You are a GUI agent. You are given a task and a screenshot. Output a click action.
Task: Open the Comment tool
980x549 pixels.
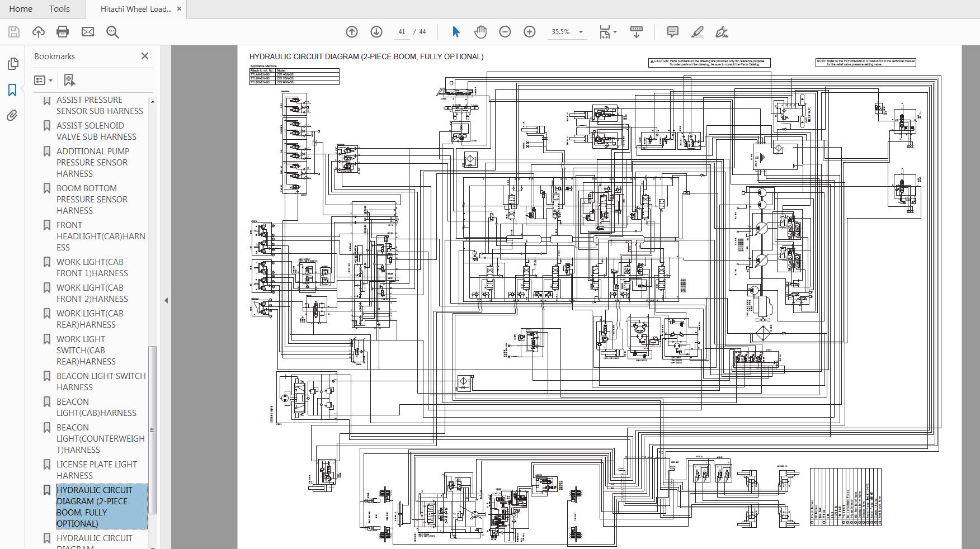[x=672, y=32]
